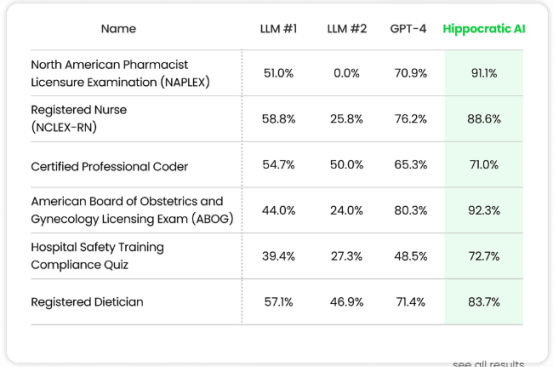Click the Registered Dietician row label
Viewport: 554px width, 367px height.
pos(87,302)
